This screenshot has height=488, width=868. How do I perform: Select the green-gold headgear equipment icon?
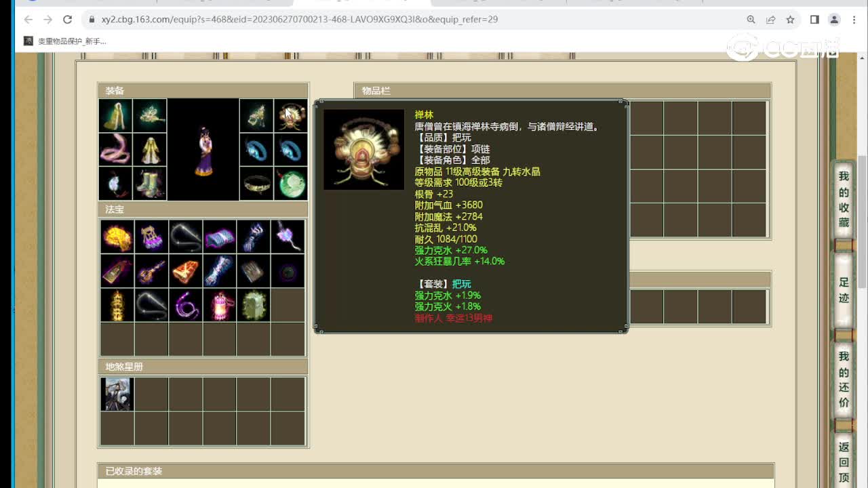pyautogui.click(x=256, y=116)
